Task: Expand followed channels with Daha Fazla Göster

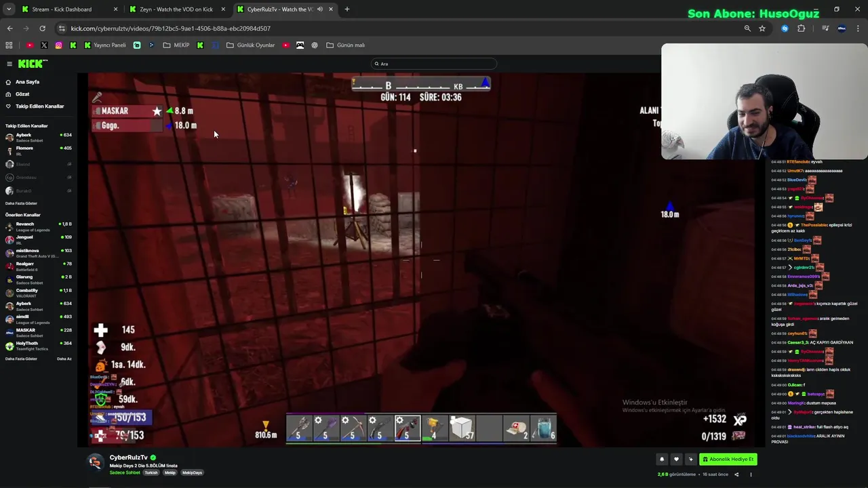Action: [x=21, y=203]
